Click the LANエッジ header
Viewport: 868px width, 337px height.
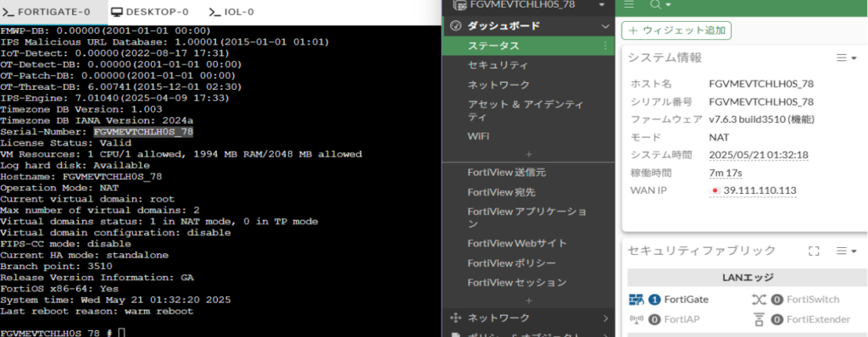[748, 278]
